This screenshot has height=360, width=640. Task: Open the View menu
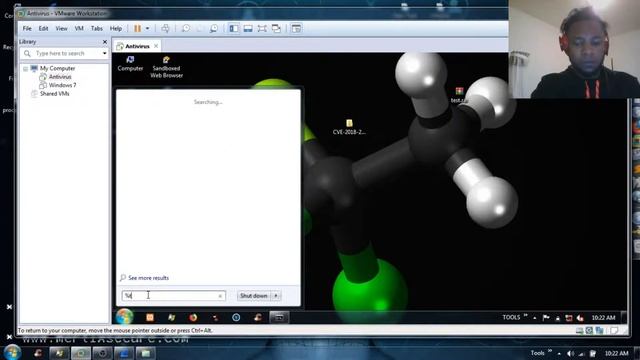pos(61,29)
